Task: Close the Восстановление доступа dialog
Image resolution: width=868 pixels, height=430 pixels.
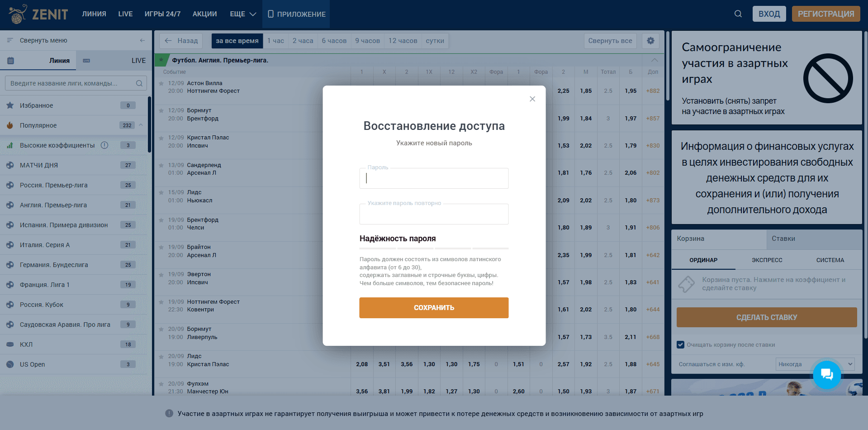Action: (x=532, y=99)
